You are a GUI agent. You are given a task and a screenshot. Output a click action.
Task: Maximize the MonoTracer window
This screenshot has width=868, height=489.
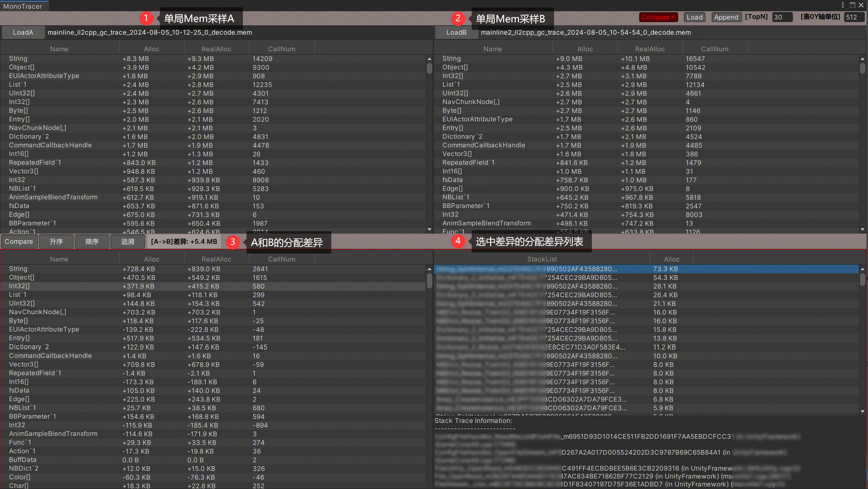click(x=852, y=5)
